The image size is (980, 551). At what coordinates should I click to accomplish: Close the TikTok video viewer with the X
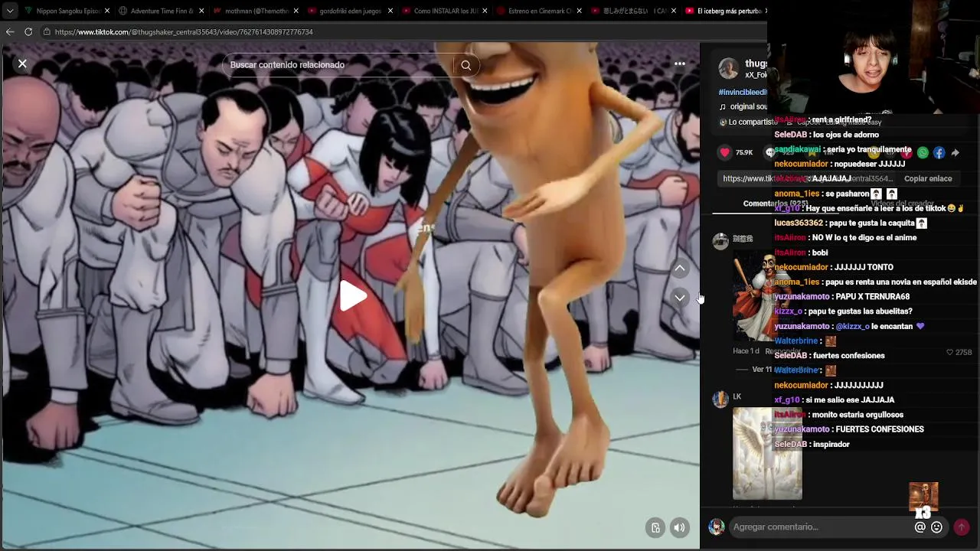tap(22, 64)
